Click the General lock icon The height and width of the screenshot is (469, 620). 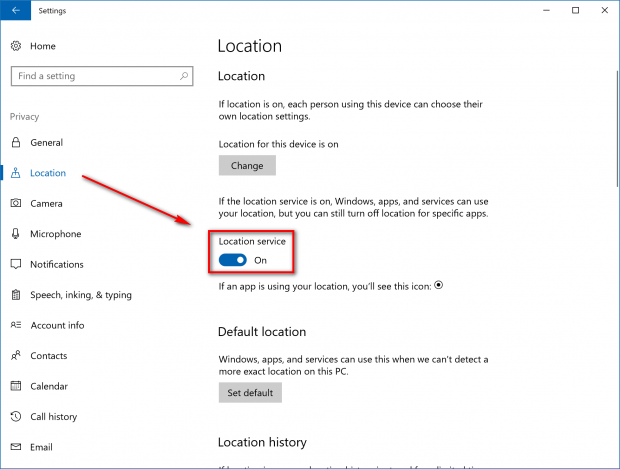pyautogui.click(x=16, y=142)
